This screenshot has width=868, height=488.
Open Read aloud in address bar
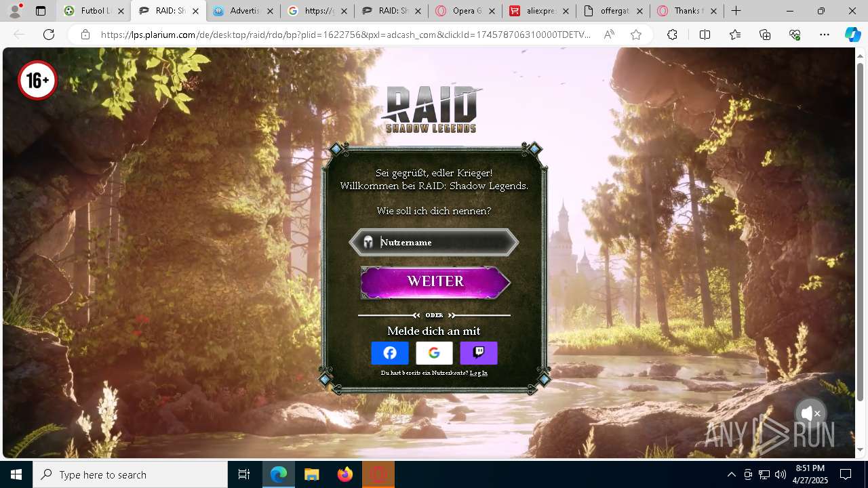click(x=609, y=35)
